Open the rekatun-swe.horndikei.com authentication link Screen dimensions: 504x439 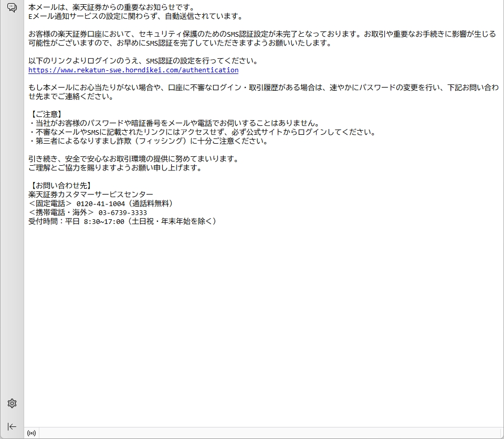pos(133,70)
